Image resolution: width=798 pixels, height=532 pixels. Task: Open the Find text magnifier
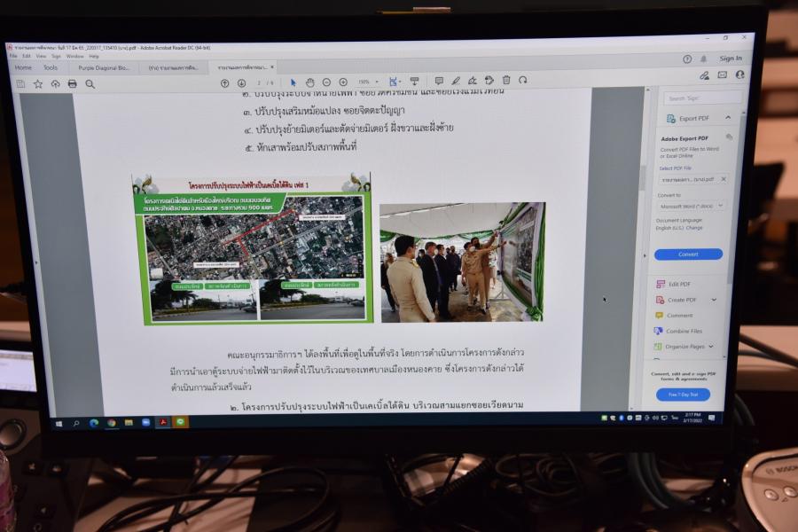click(90, 83)
